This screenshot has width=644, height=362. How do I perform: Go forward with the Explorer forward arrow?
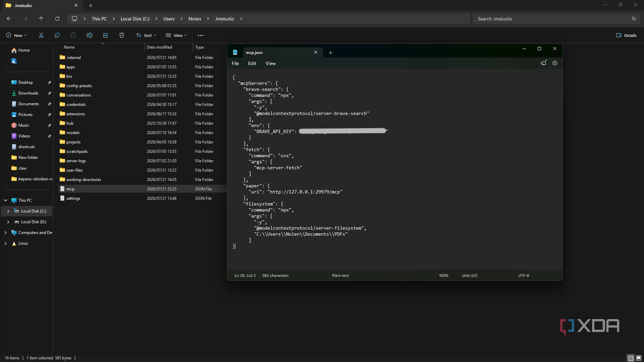pos(25,19)
